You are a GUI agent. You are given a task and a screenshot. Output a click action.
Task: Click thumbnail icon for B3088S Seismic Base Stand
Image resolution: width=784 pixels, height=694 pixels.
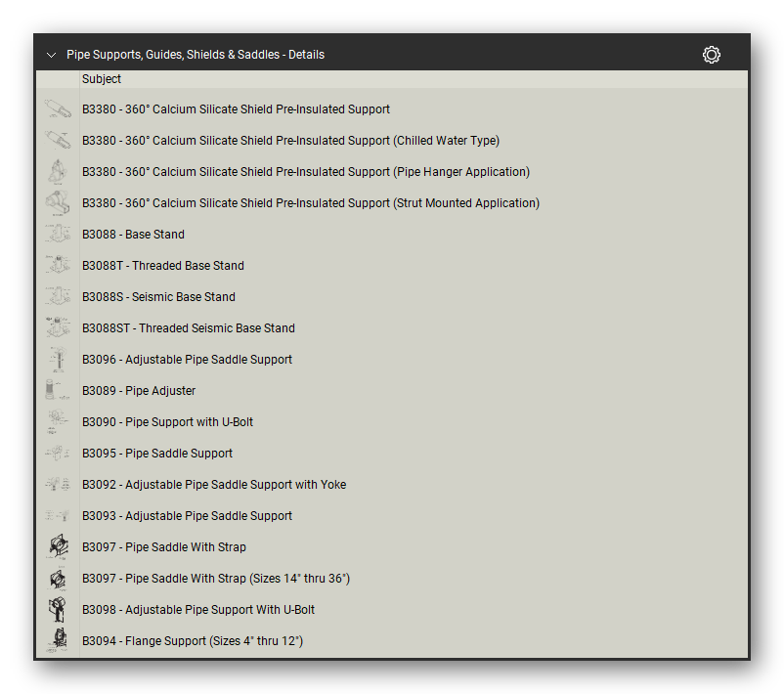[x=58, y=297]
